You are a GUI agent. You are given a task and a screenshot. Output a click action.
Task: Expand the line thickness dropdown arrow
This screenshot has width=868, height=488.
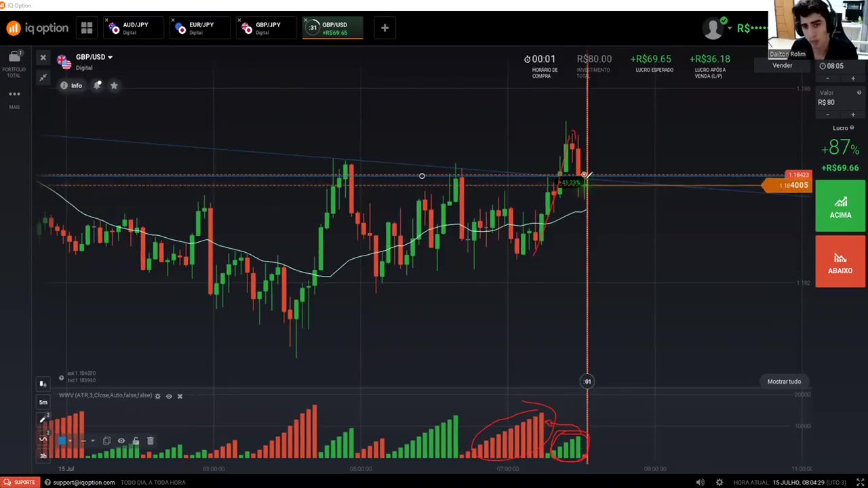(x=92, y=441)
